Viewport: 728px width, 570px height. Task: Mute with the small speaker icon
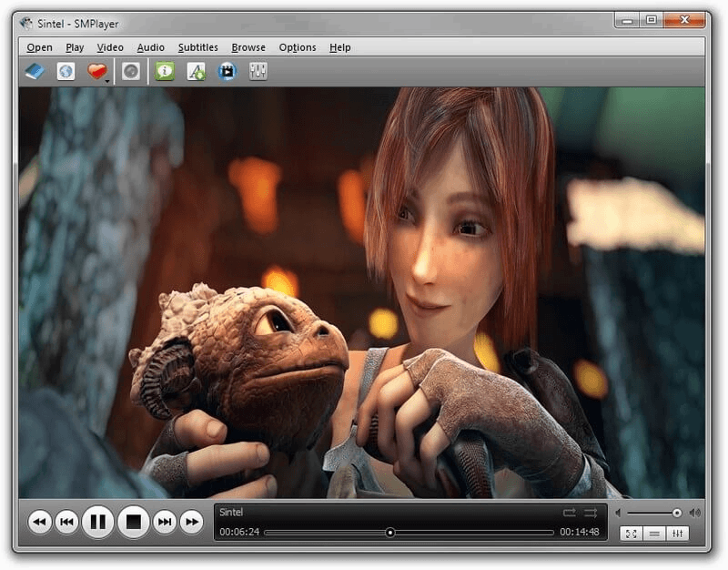(618, 513)
